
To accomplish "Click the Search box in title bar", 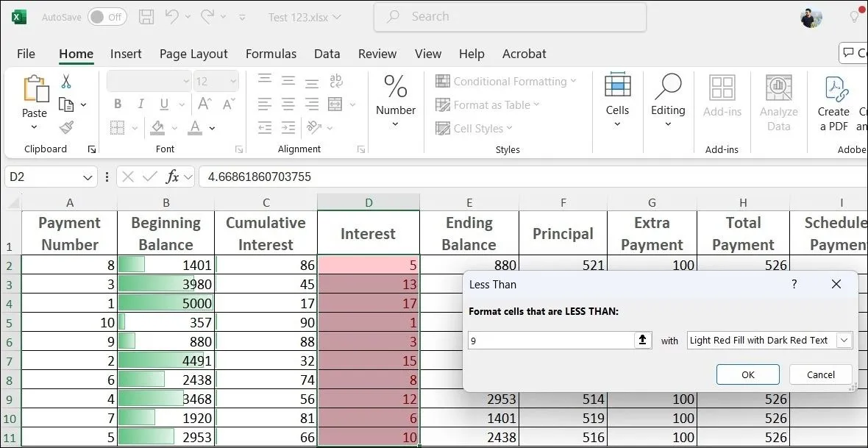I will [x=510, y=17].
